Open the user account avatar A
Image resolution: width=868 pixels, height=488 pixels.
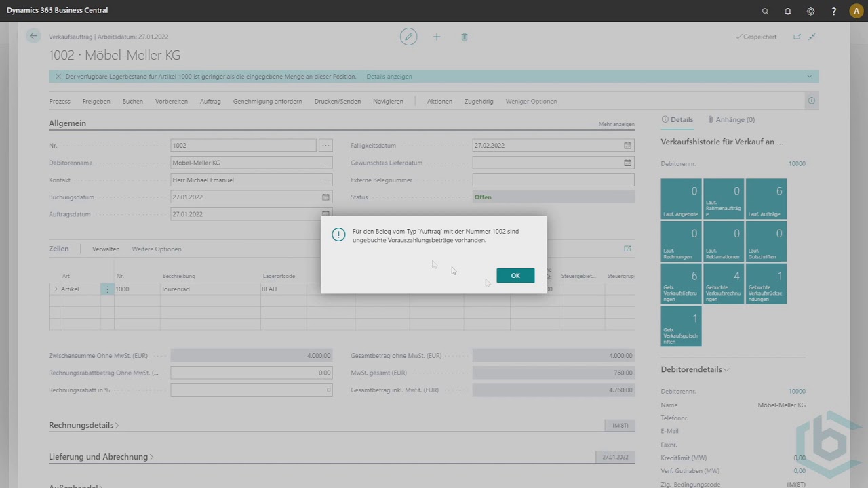point(856,11)
